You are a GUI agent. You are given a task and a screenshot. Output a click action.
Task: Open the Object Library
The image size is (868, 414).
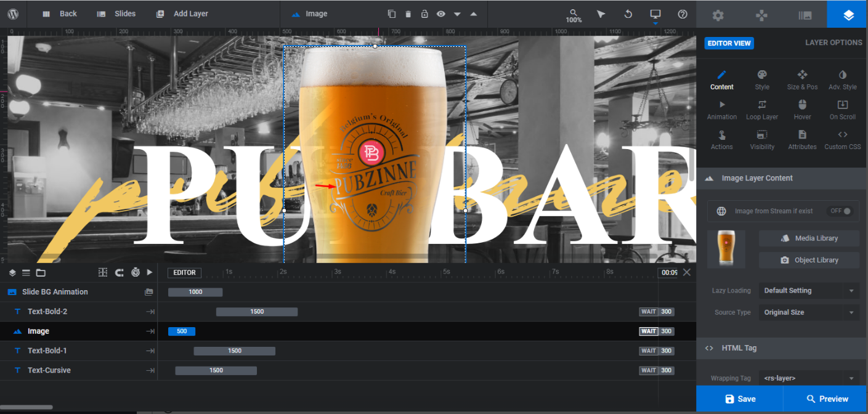809,260
